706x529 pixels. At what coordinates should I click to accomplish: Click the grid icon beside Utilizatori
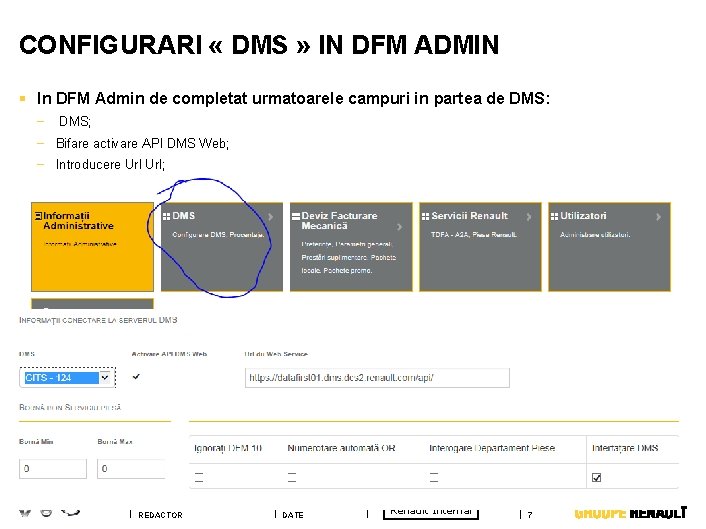tap(554, 216)
